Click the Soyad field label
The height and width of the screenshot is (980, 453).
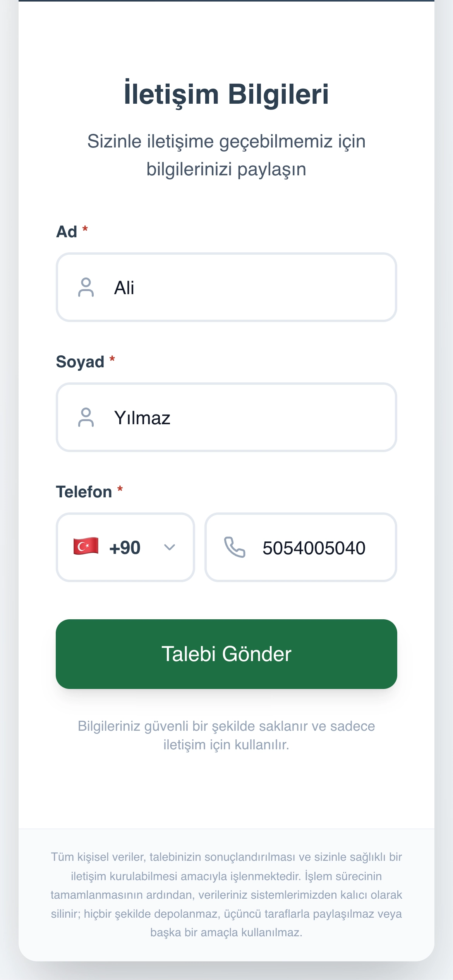pyautogui.click(x=80, y=362)
